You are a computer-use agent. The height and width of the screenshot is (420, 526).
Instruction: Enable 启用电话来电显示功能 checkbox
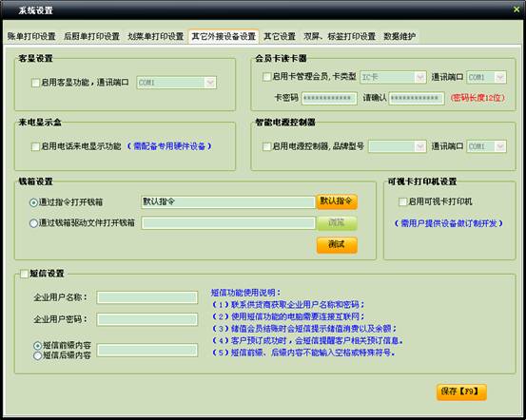(35, 146)
